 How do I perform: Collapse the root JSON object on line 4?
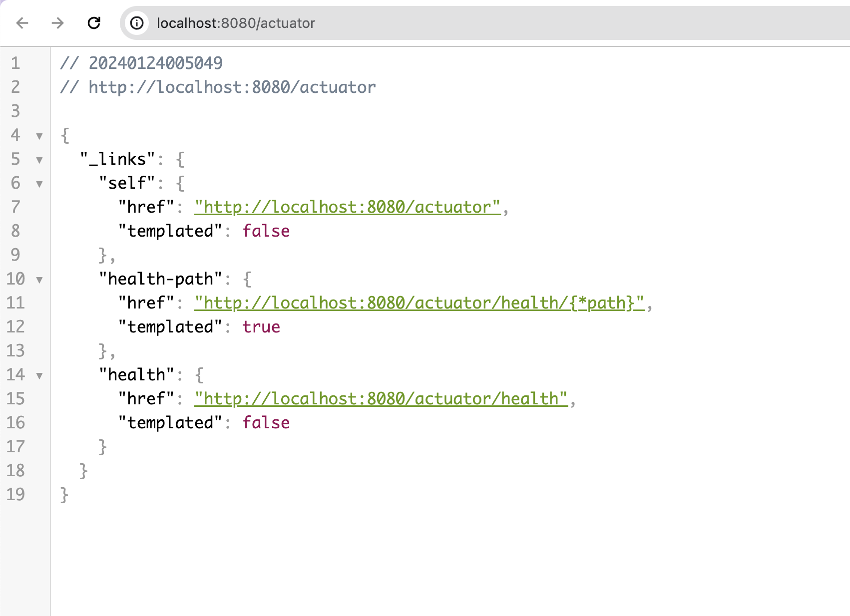click(x=39, y=136)
